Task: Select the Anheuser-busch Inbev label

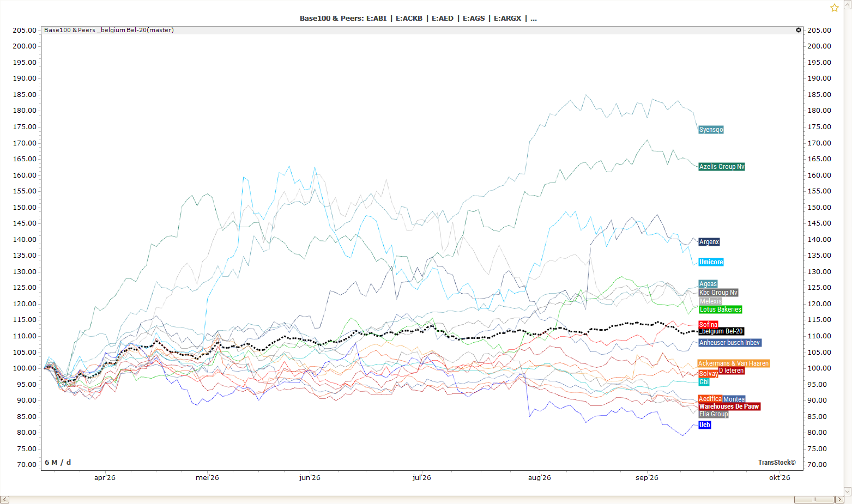Action: click(730, 343)
